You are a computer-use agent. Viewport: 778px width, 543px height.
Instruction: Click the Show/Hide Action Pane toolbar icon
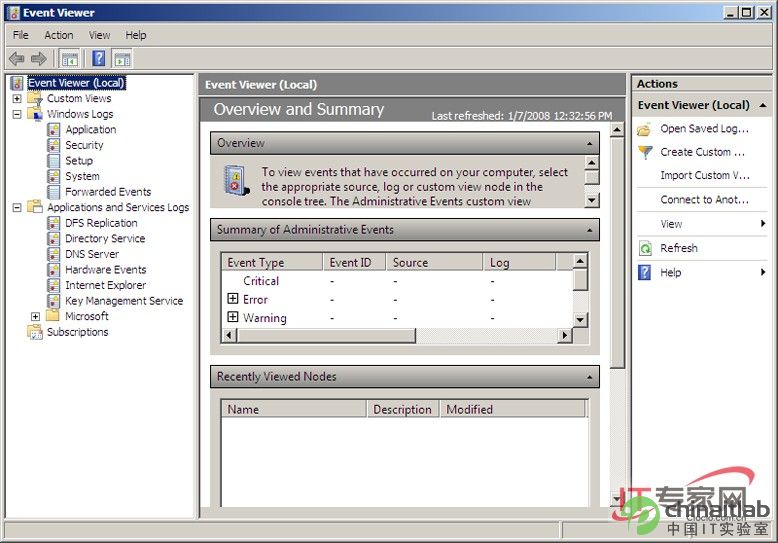tap(122, 59)
